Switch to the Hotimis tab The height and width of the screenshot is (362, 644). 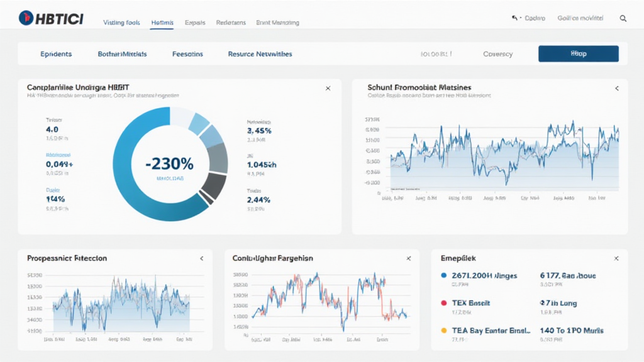coord(163,23)
